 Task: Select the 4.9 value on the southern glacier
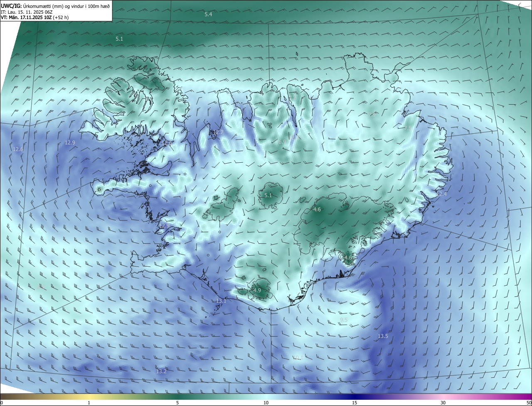coord(257,291)
